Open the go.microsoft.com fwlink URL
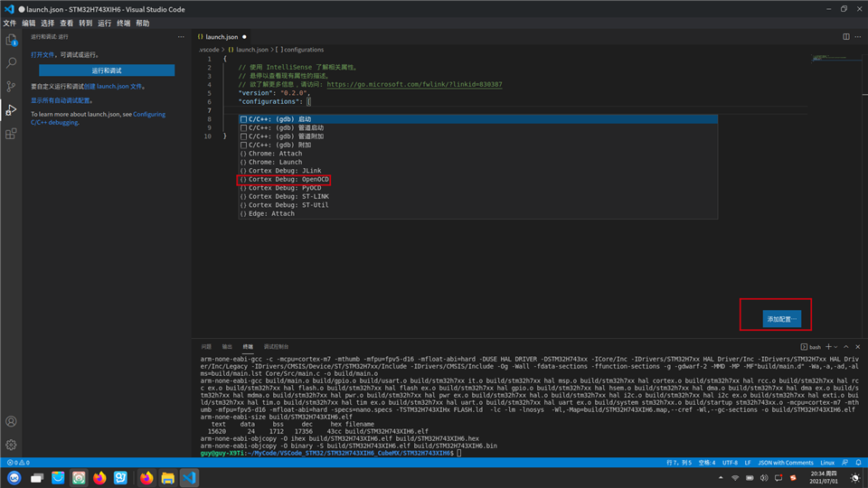The height and width of the screenshot is (488, 868). (x=414, y=85)
